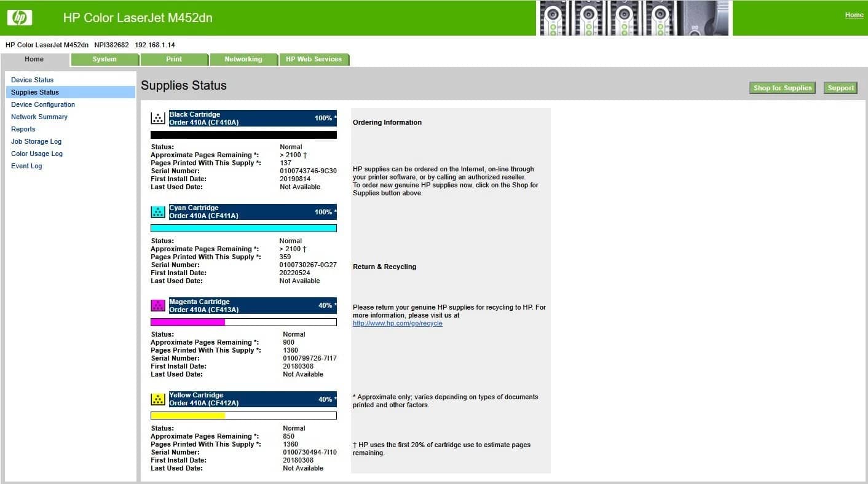Click the HP logo icon
Viewport: 868px width, 484px height.
click(x=20, y=18)
